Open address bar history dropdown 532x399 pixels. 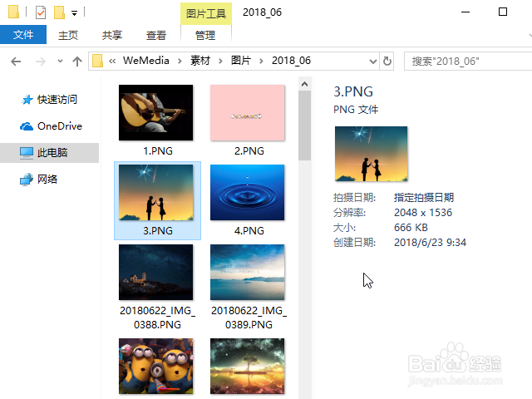373,62
